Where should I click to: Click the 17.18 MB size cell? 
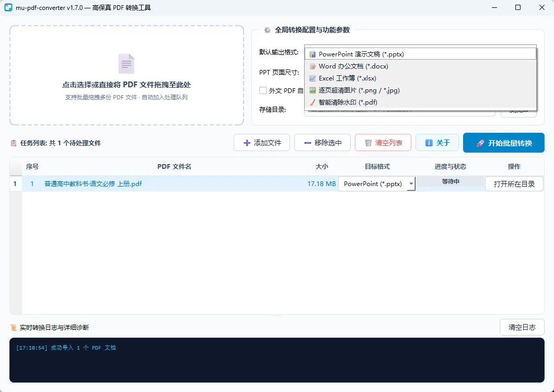pos(321,184)
